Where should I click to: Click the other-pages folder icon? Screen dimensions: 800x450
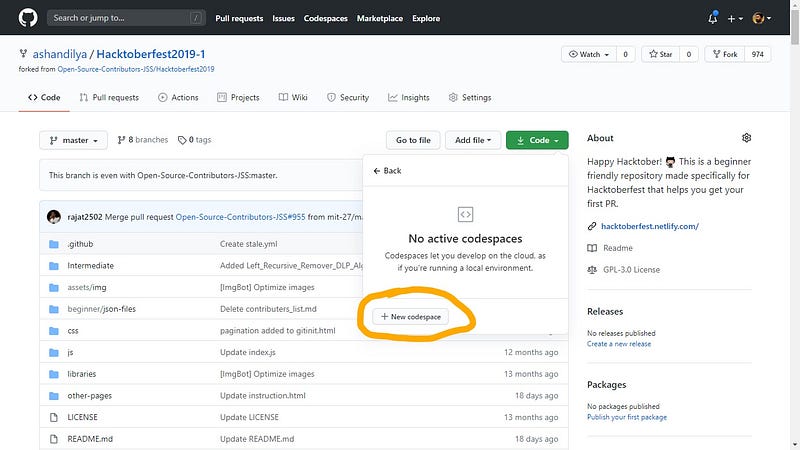pos(54,395)
